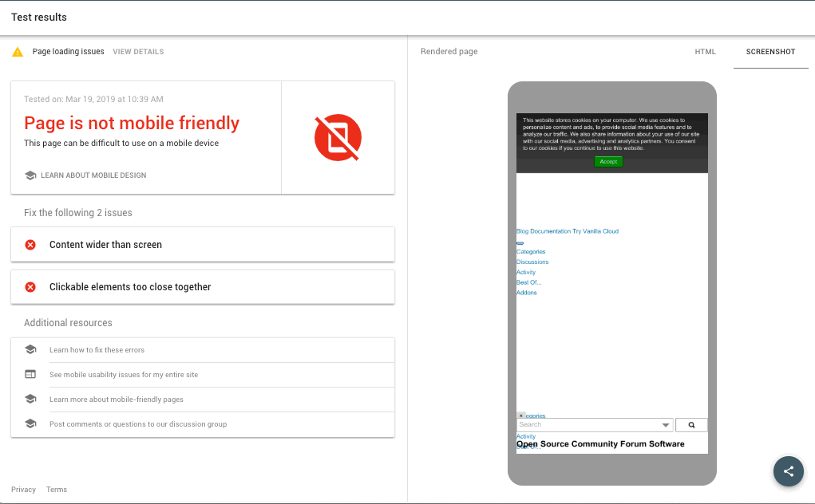This screenshot has width=815, height=504.
Task: Click the graduation cap icon beside Learn About Mobile Design
Action: (30, 175)
